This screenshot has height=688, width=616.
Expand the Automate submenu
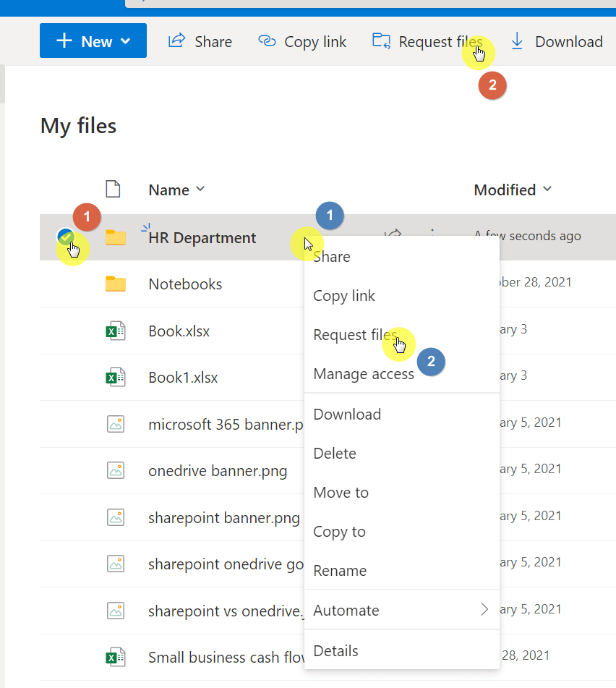401,611
